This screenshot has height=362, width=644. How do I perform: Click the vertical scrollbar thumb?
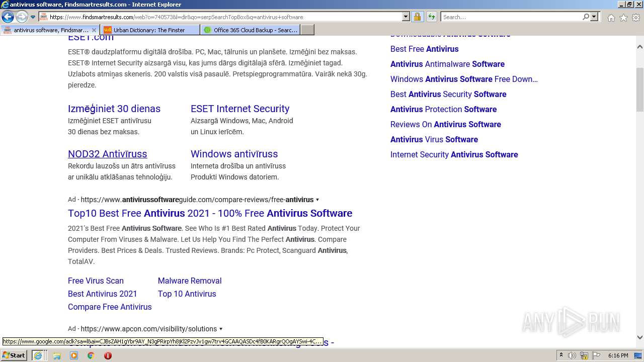pyautogui.click(x=640, y=89)
